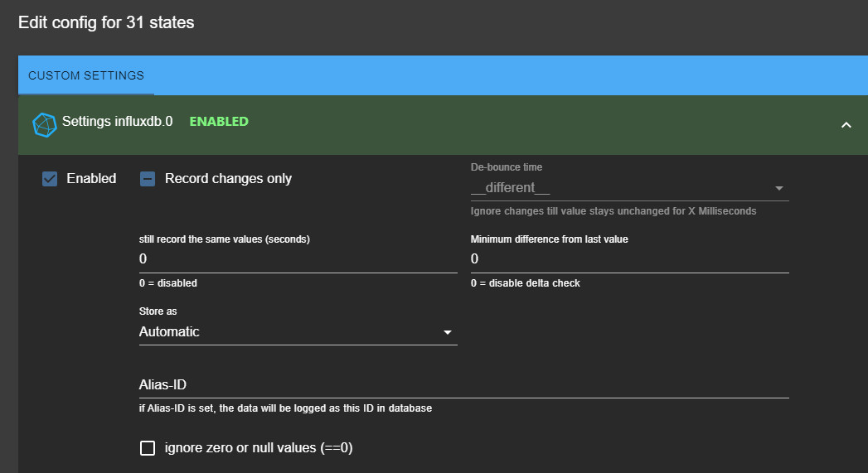Uncheck the Enabled checkbox

pyautogui.click(x=50, y=179)
